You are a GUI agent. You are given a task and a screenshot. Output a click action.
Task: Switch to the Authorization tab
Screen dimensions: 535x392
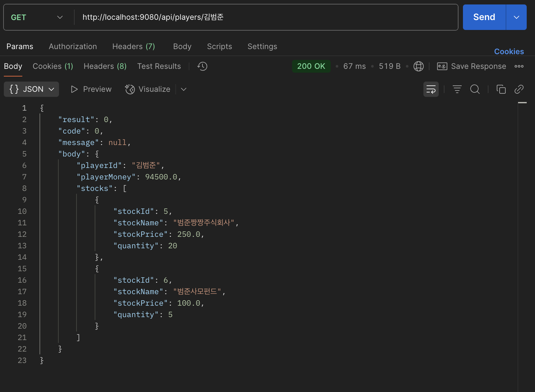click(73, 47)
